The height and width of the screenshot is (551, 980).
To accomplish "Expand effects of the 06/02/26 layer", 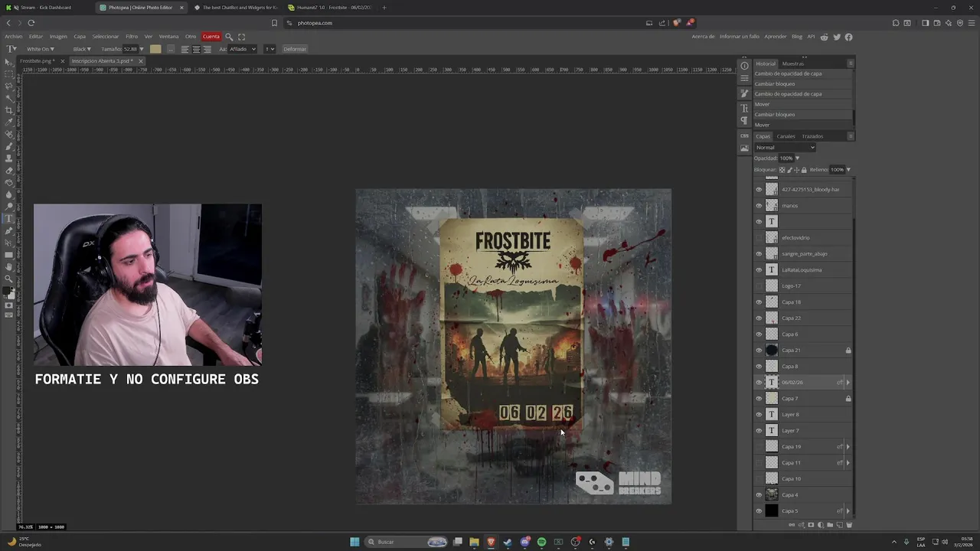I will pyautogui.click(x=848, y=383).
